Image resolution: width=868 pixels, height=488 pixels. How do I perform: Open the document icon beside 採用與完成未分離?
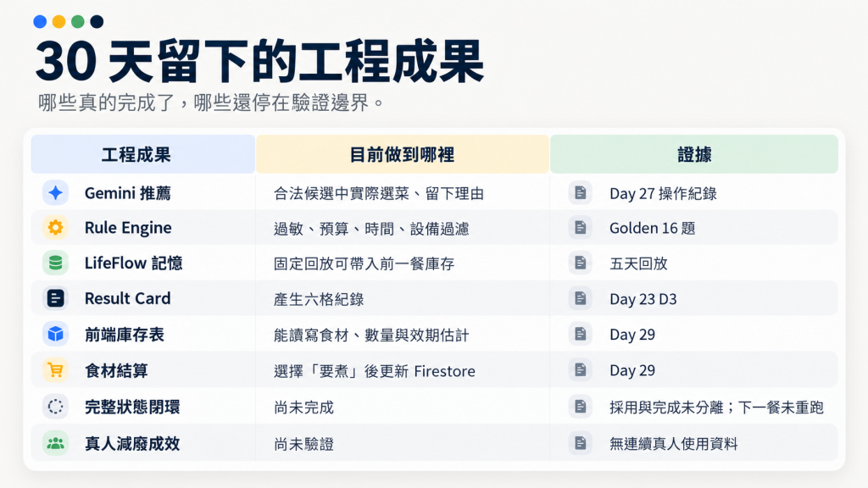pyautogui.click(x=580, y=407)
